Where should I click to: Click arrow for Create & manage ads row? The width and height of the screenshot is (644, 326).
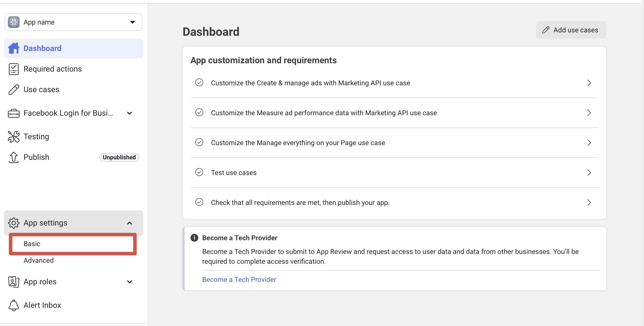[x=589, y=83]
